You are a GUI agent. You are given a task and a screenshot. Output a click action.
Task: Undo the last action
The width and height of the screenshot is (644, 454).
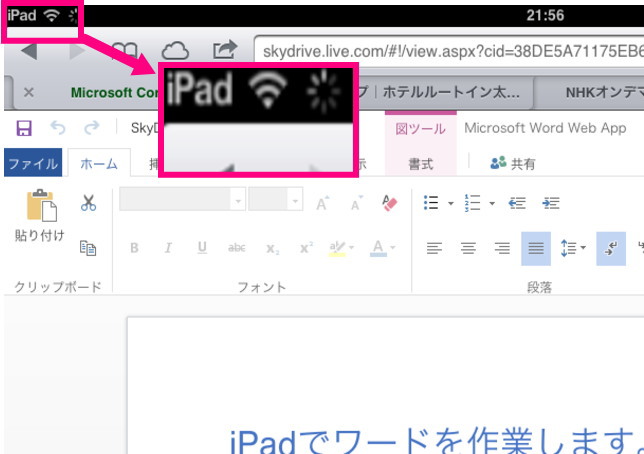coord(58,128)
